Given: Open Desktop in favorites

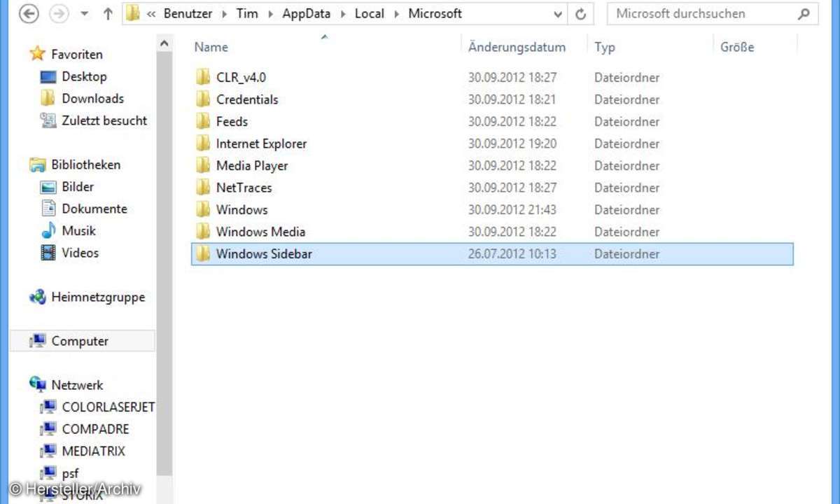Looking at the screenshot, I should [x=84, y=76].
